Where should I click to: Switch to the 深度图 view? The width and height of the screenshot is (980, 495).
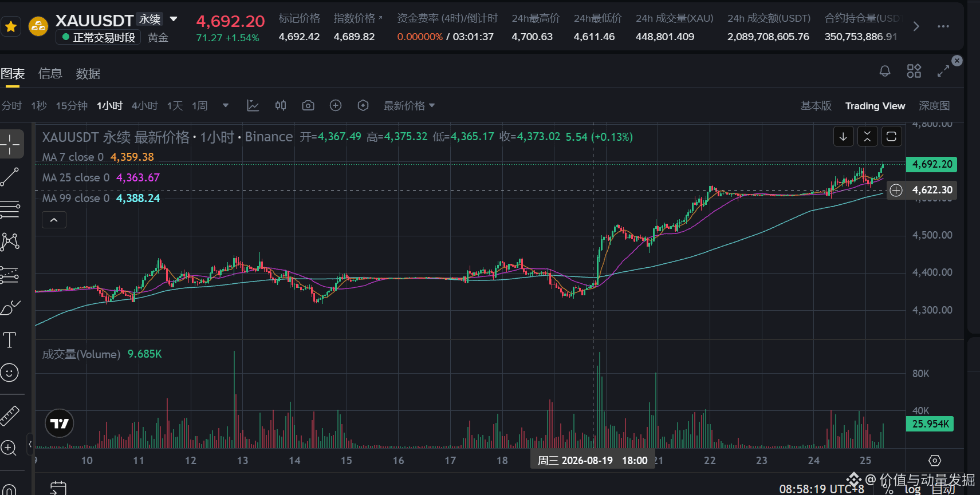[x=934, y=106]
